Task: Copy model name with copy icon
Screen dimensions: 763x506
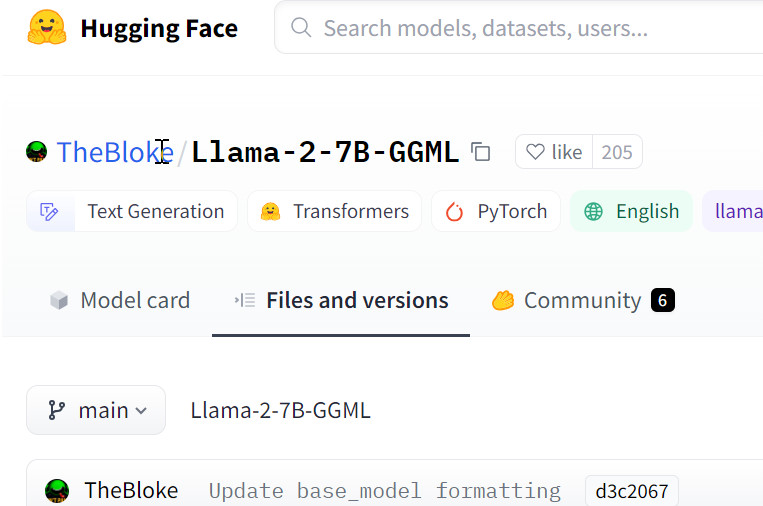Action: (481, 152)
